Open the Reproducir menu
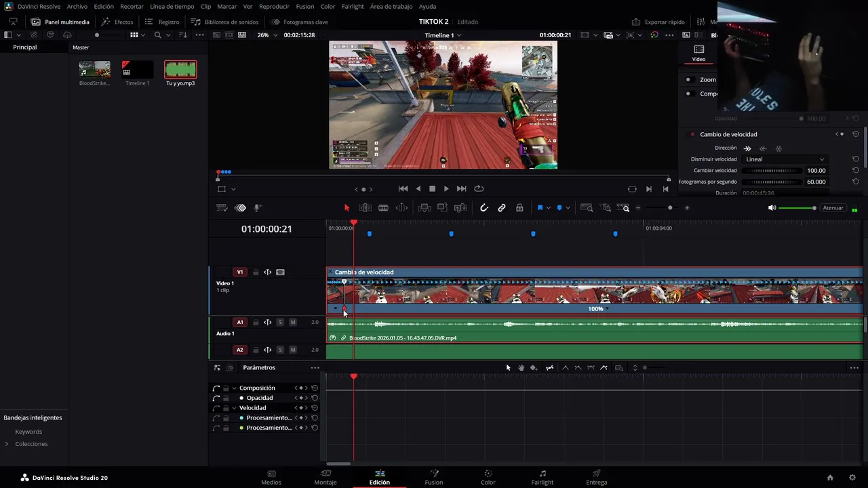The image size is (868, 488). [x=274, y=6]
